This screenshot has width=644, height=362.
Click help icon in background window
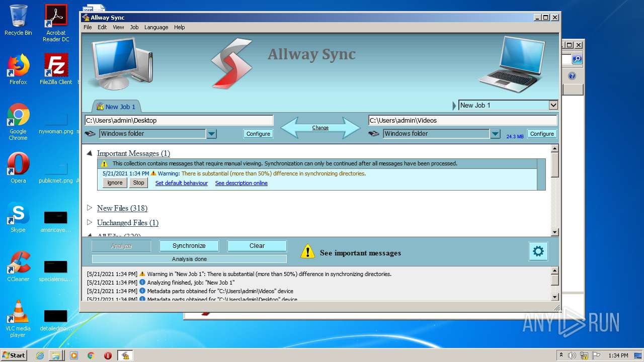click(x=572, y=76)
